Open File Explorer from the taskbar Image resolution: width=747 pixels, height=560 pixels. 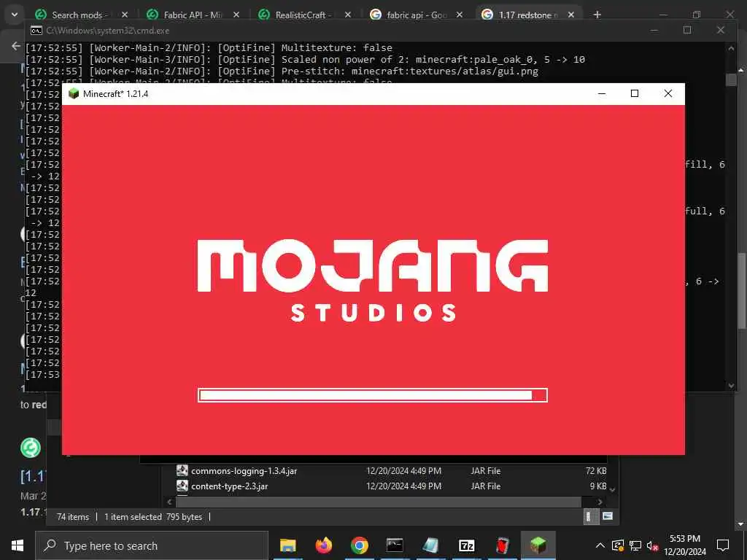(287, 545)
